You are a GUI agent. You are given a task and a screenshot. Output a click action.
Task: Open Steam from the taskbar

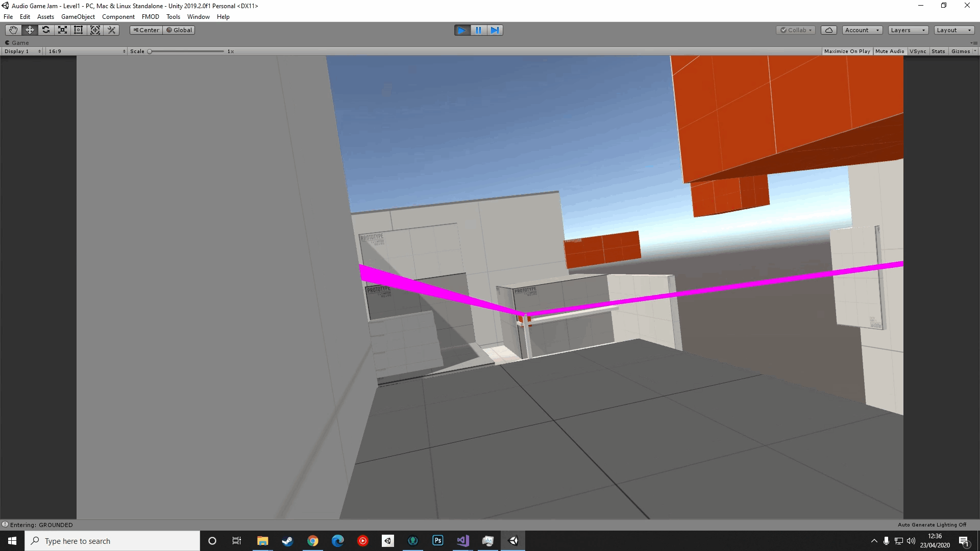[287, 541]
